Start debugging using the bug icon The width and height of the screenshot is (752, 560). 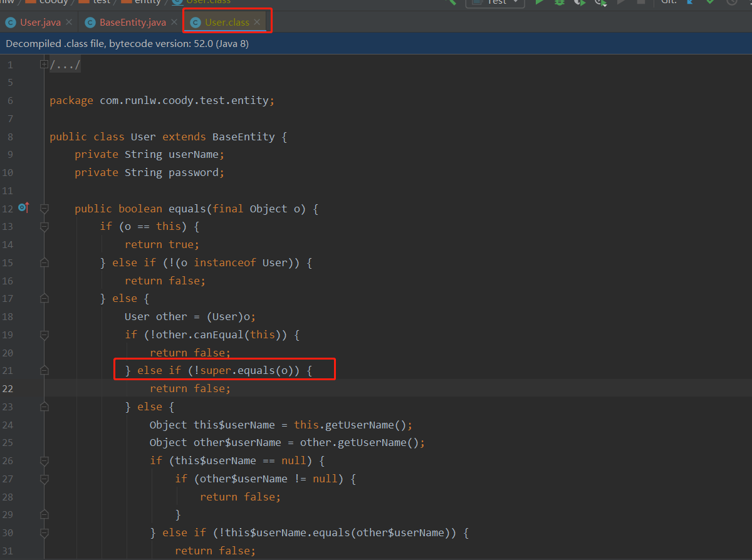558,3
